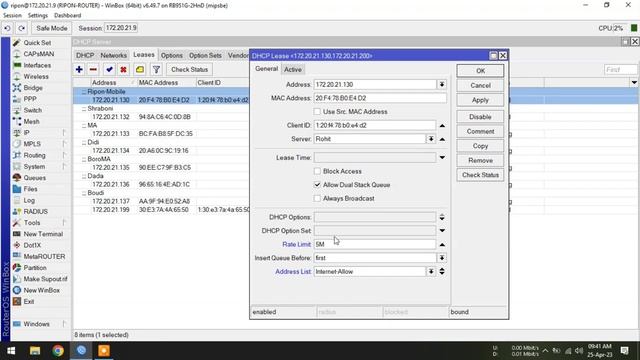The height and width of the screenshot is (360, 640).
Task: Open New WinBox from sidebar
Action: pyautogui.click(x=41, y=290)
